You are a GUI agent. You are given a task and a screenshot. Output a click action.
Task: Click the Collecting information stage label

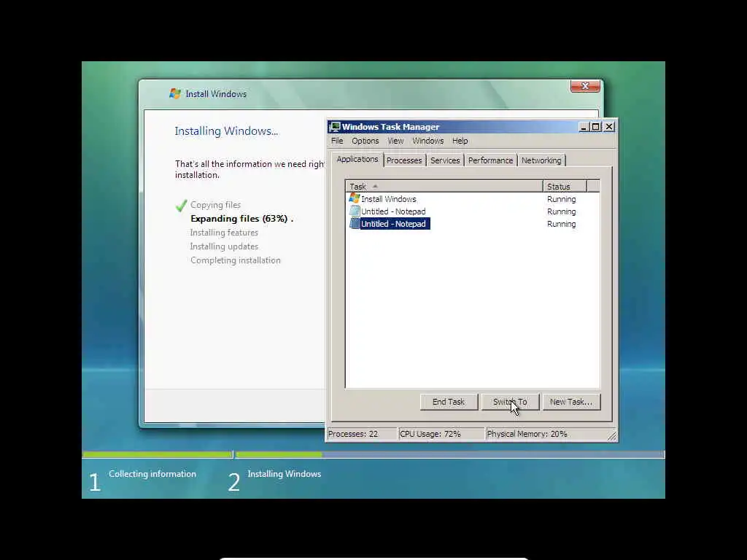[152, 474]
